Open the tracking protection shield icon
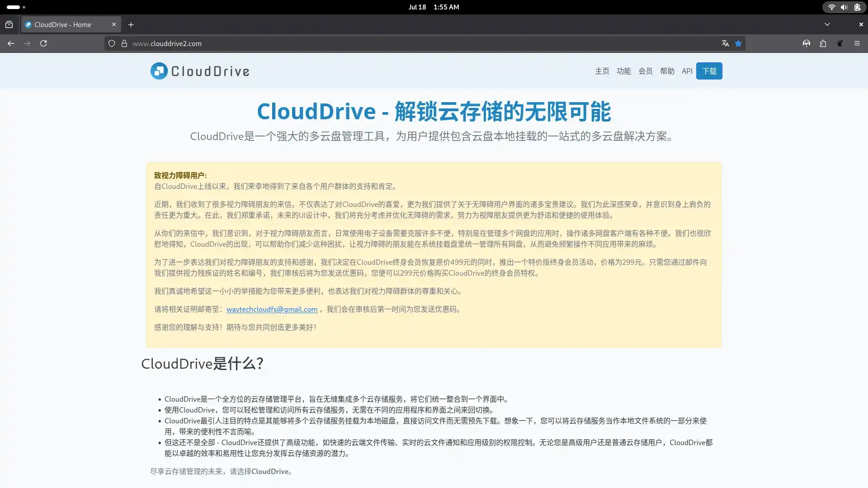Image resolution: width=868 pixels, height=488 pixels. (112, 43)
